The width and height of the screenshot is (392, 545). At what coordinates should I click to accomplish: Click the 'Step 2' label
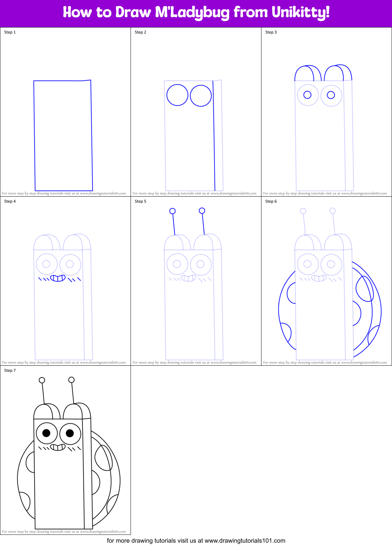[x=140, y=32]
